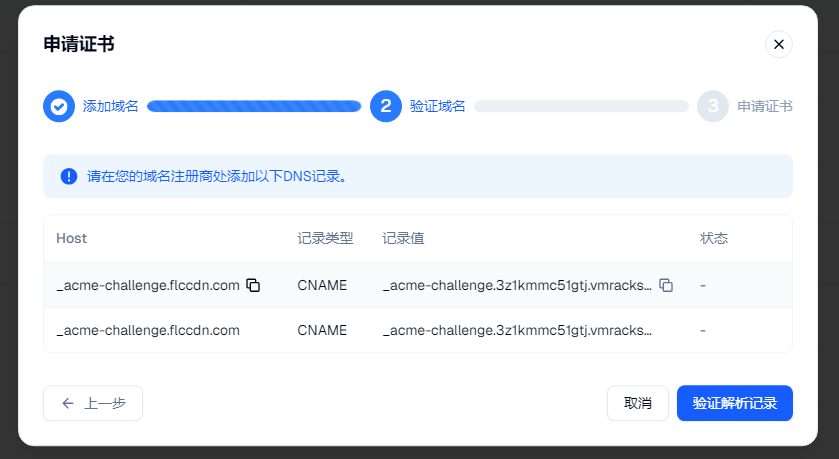Click the 验证解析记录 button
Image resolution: width=839 pixels, height=459 pixels.
[x=734, y=403]
